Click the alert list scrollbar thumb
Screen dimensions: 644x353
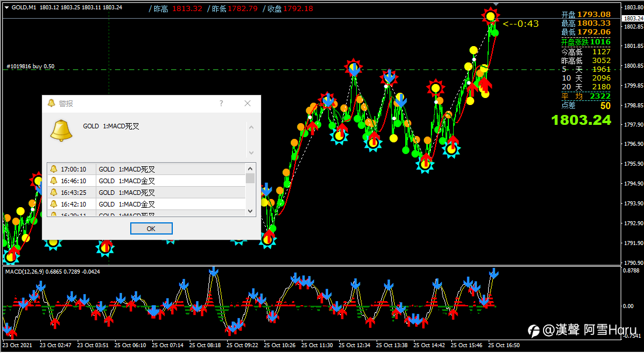click(250, 178)
